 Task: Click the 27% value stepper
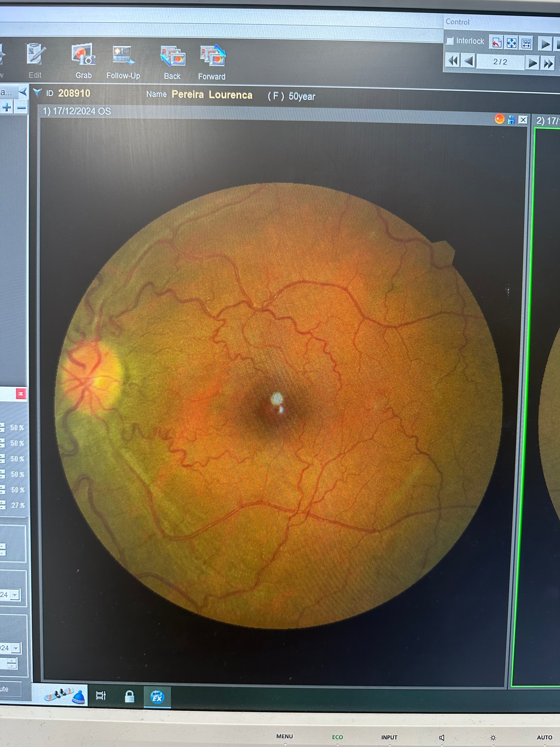click(3, 505)
